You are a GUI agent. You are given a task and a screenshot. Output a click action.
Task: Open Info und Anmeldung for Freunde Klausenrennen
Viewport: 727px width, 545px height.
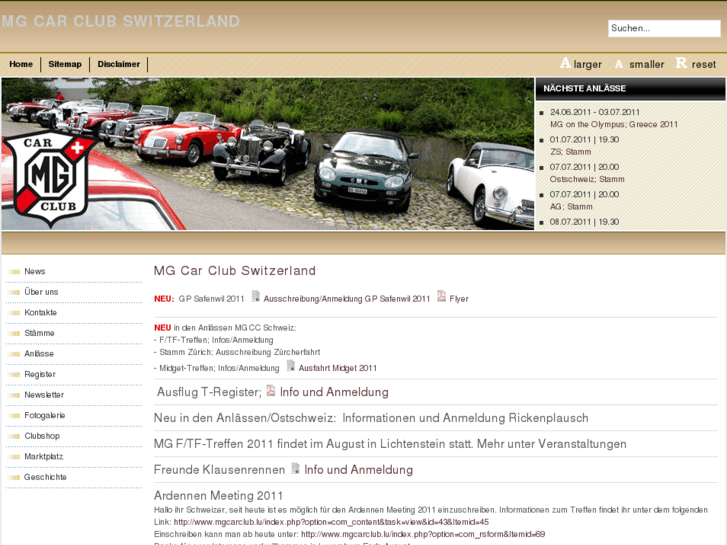coord(358,470)
